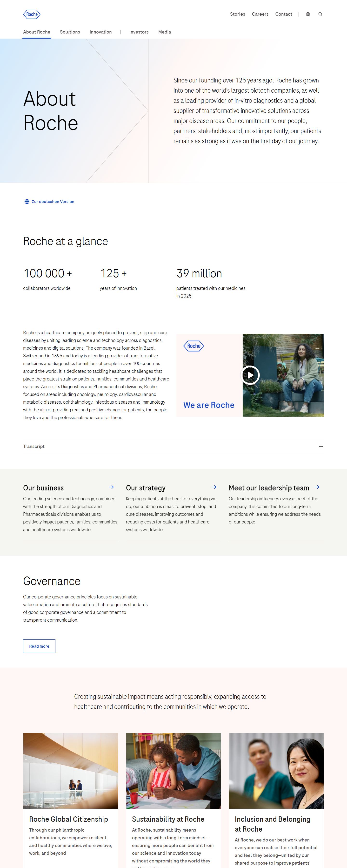Click the Roche Global Citizenship title
Screen dimensions: 347x868
pos(68,819)
